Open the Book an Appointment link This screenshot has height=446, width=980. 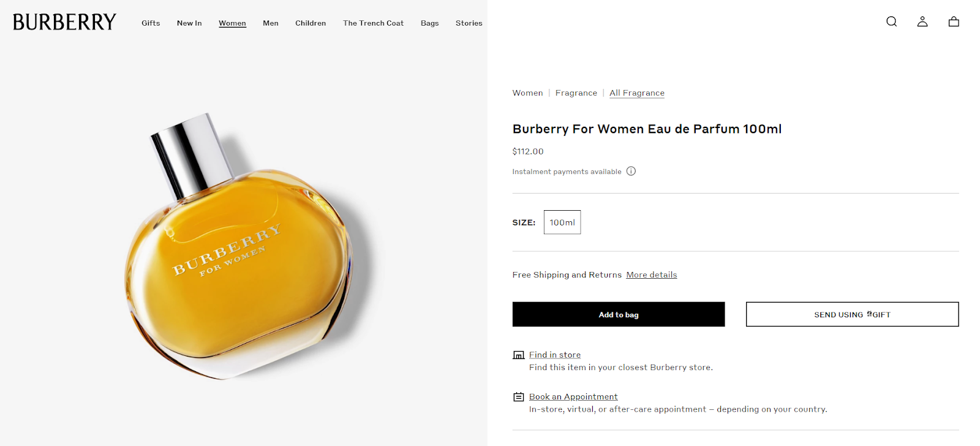(x=573, y=397)
